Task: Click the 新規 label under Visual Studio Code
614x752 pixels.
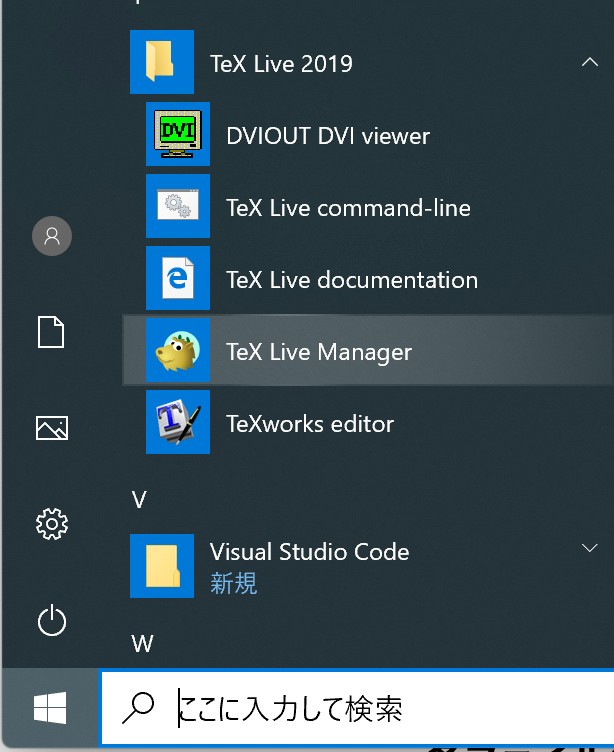Action: tap(234, 584)
